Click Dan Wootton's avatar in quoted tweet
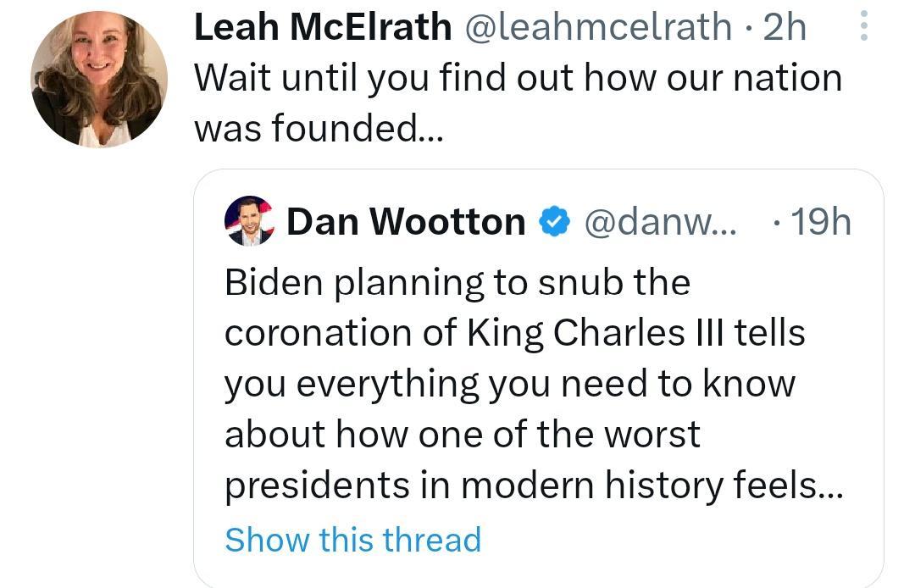The height and width of the screenshot is (588, 915). (250, 220)
